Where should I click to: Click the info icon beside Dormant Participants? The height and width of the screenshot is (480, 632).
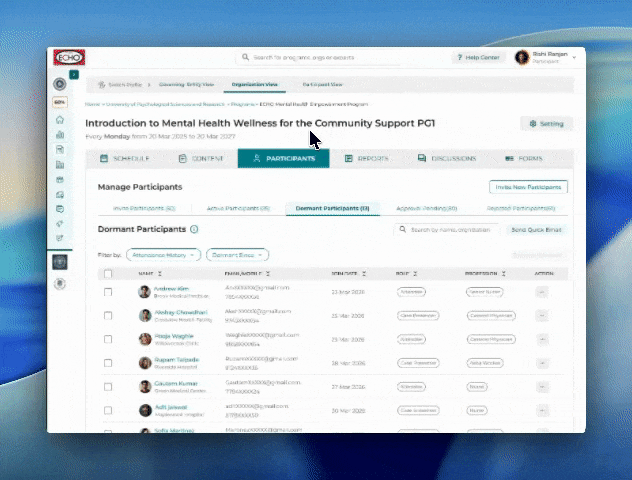click(194, 229)
